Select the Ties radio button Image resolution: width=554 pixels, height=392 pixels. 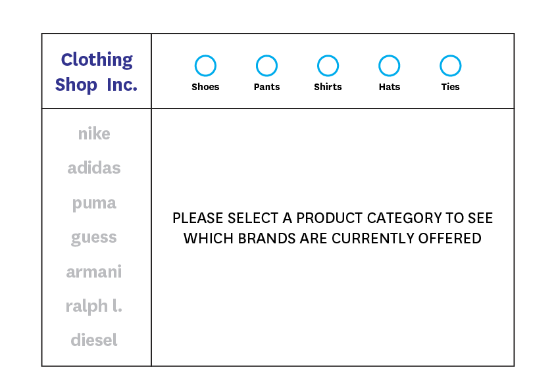(451, 66)
